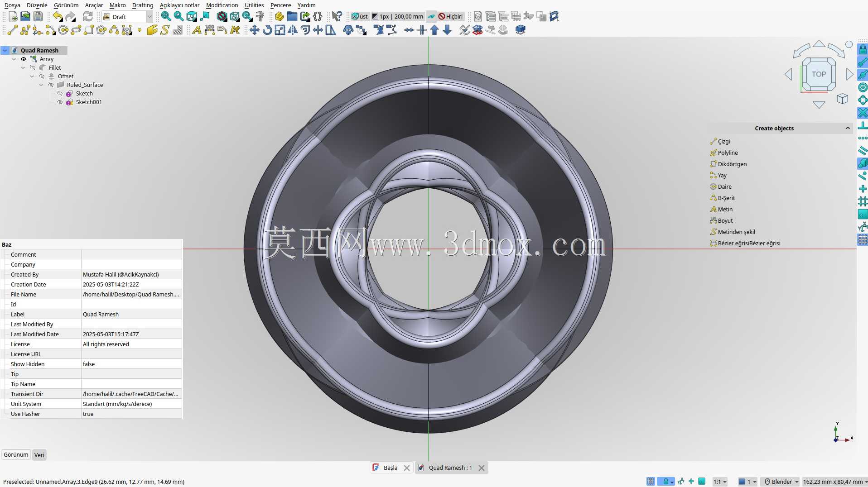Click the üst working plane button
Image resolution: width=868 pixels, height=487 pixels.
(x=360, y=17)
